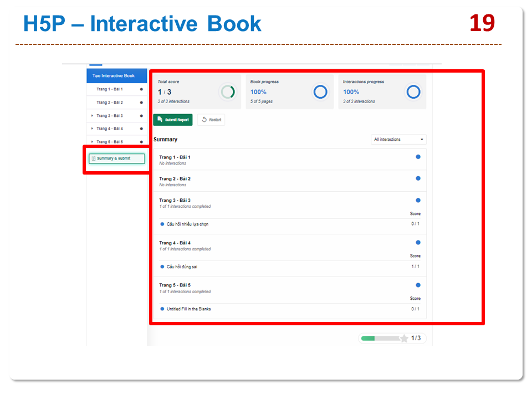Click blue status dot for Trang 1 - Bài 1 summary
Viewport: 532px width, 399px height.
(x=418, y=157)
